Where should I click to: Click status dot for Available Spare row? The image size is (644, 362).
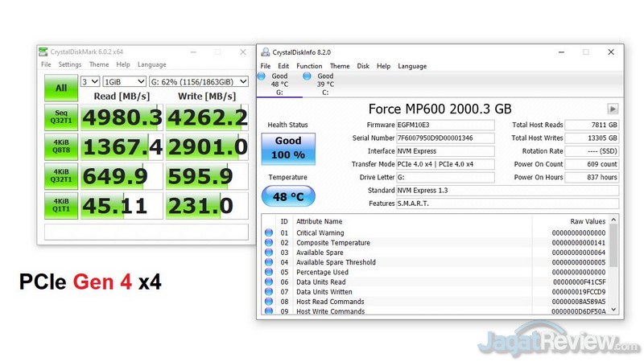269,253
